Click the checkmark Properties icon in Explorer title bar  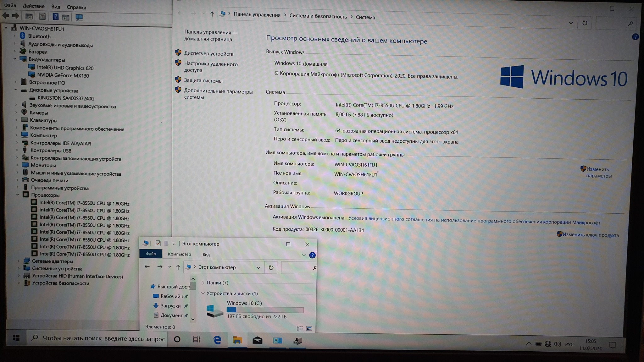(158, 244)
